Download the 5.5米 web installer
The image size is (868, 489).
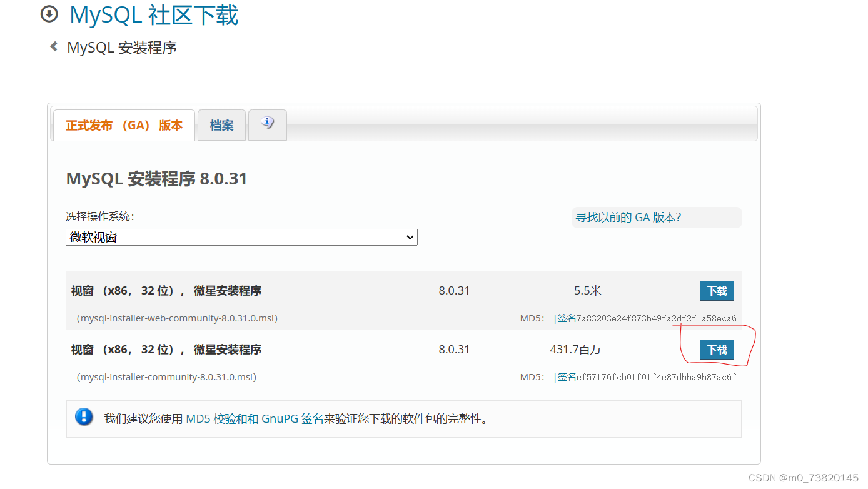coord(717,291)
